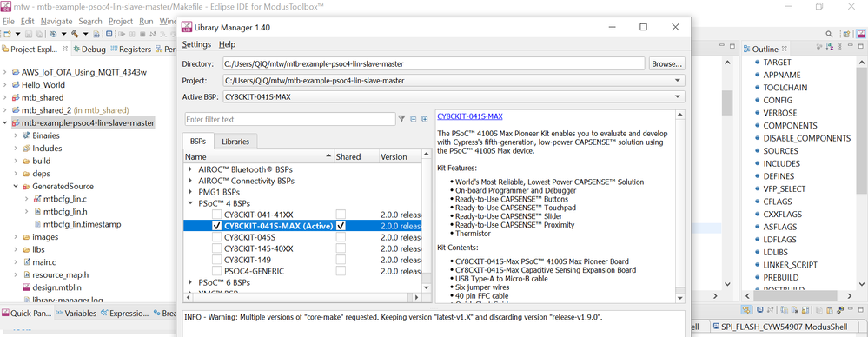Screen dimensions: 868x337
Task: Click the Eclipse Save All toolbar icon
Action: coord(39,34)
